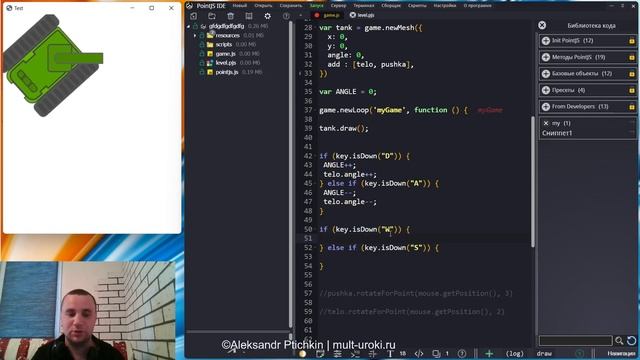Click the sliders icon in status bar
The height and width of the screenshot is (360, 640).
coord(337,353)
